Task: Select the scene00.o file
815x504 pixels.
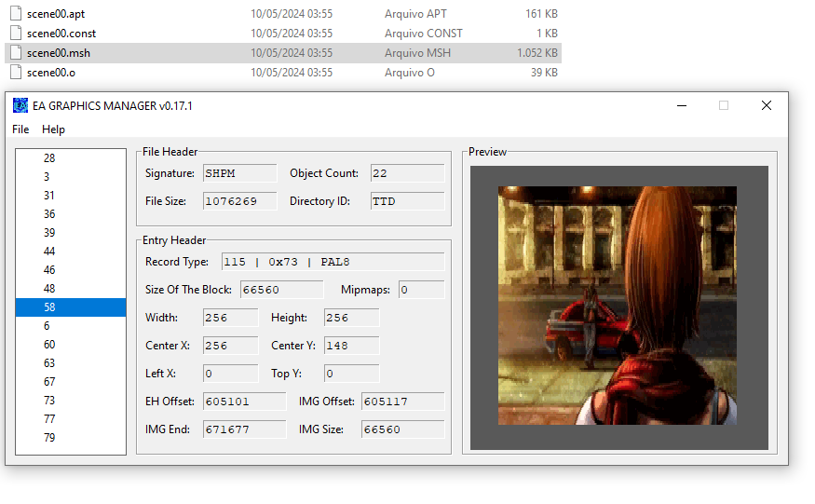Action: 51,73
